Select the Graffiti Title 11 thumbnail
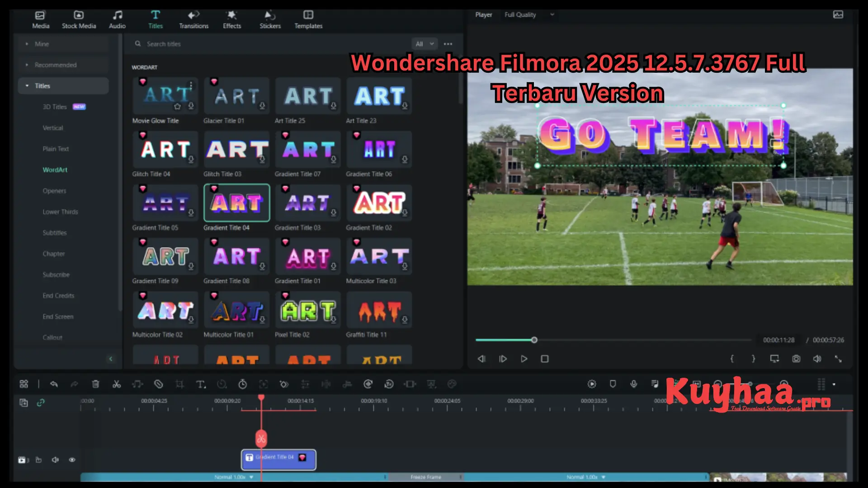This screenshot has width=868, height=488. (x=379, y=310)
